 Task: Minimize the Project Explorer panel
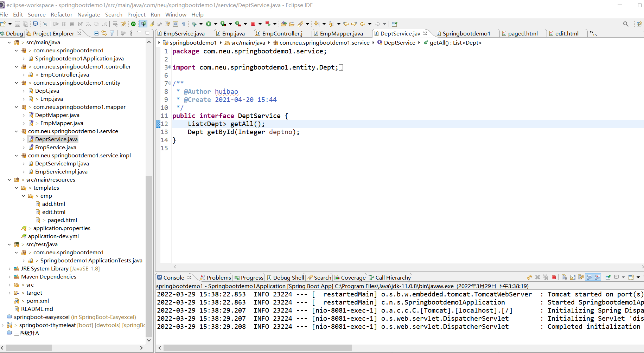point(139,33)
